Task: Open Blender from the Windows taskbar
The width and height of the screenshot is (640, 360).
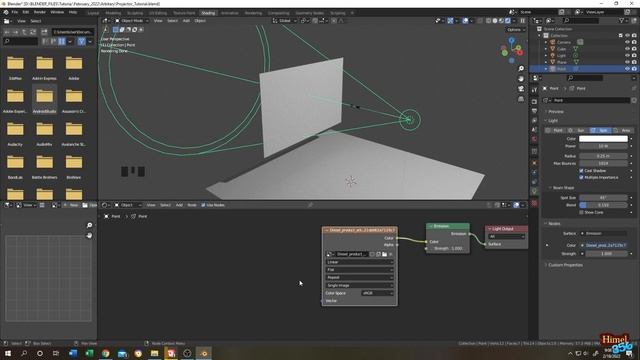Action: coord(203,353)
